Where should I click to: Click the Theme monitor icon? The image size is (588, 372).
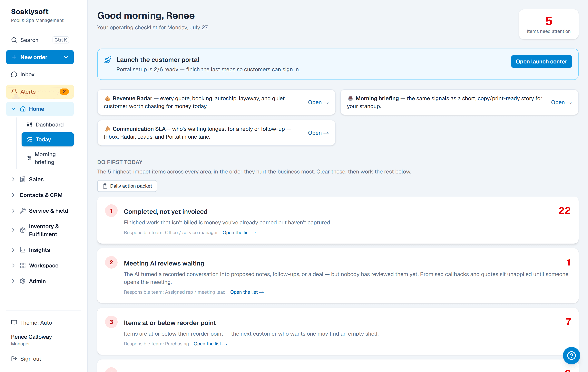tap(14, 323)
